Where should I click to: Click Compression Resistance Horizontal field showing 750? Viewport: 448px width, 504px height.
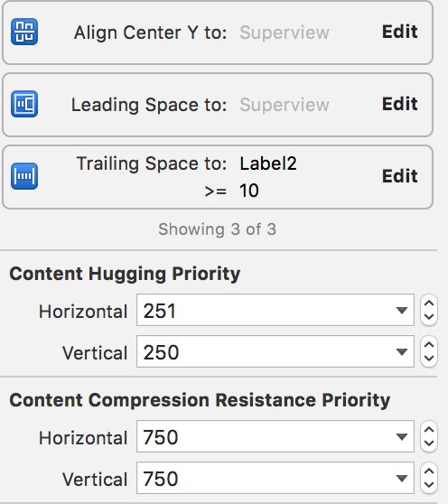[x=275, y=436]
